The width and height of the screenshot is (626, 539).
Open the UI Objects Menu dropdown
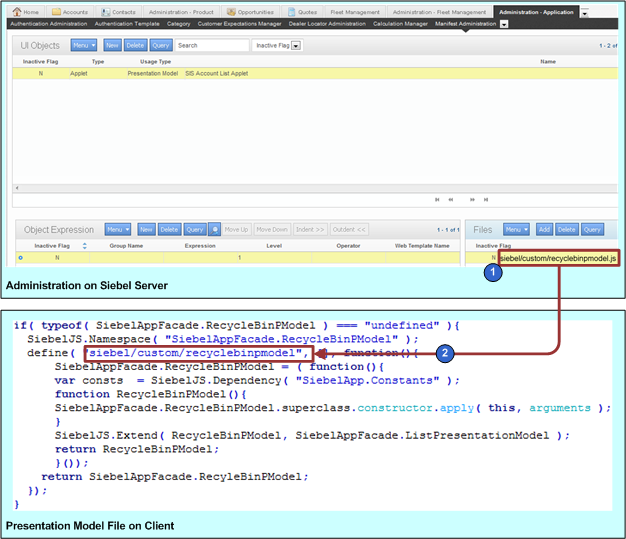click(x=84, y=45)
